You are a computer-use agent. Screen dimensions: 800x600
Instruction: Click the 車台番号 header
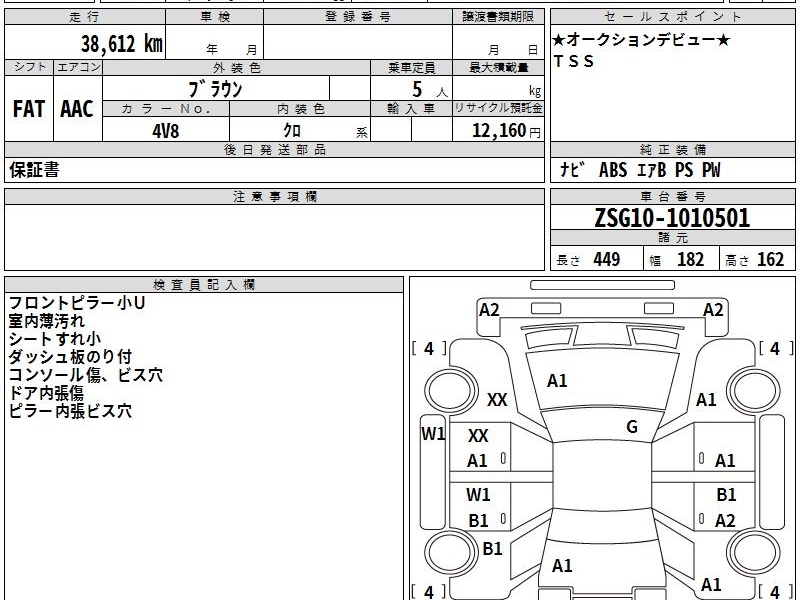pos(672,196)
